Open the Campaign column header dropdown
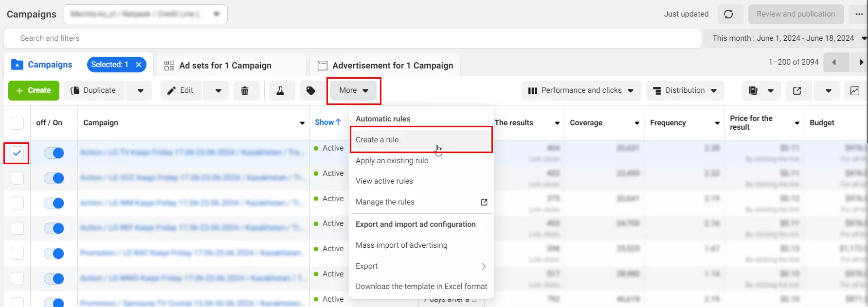Image resolution: width=868 pixels, height=307 pixels. pos(302,123)
